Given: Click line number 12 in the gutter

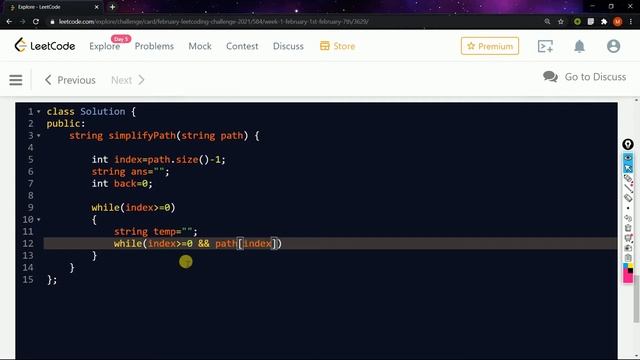Looking at the screenshot, I should 28,244.
